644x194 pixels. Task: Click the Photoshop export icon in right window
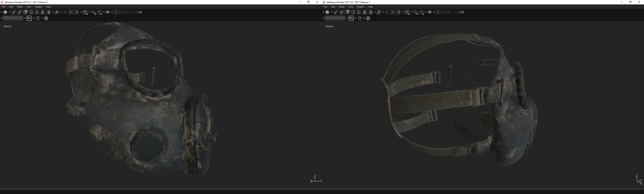tap(351, 18)
